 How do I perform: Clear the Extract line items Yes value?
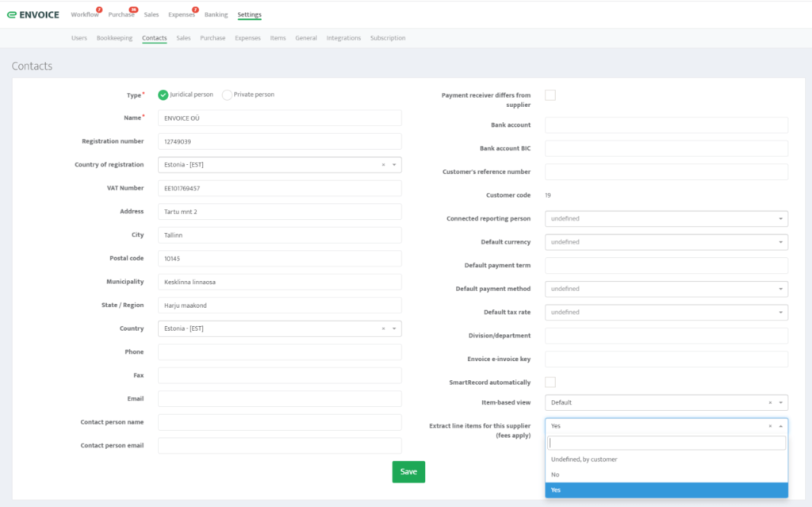[x=770, y=426]
